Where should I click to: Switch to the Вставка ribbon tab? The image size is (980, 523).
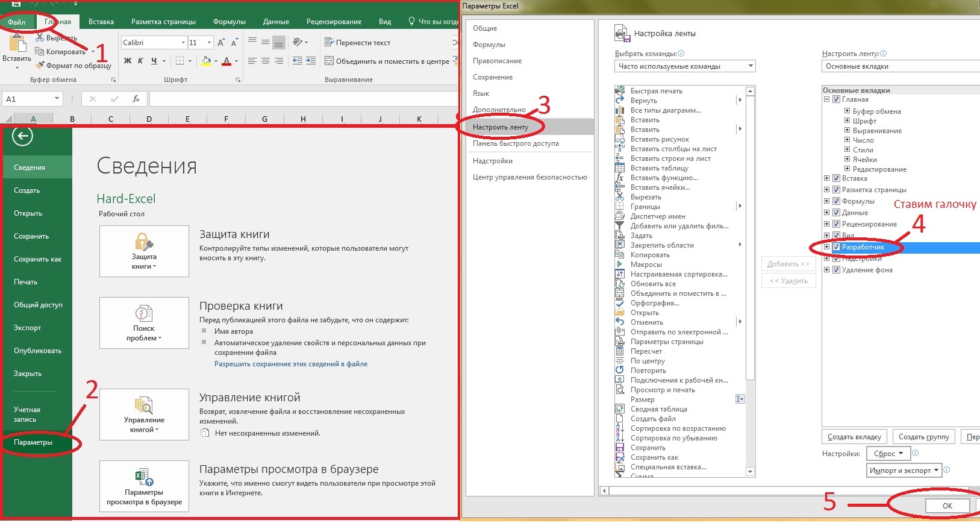(x=101, y=22)
